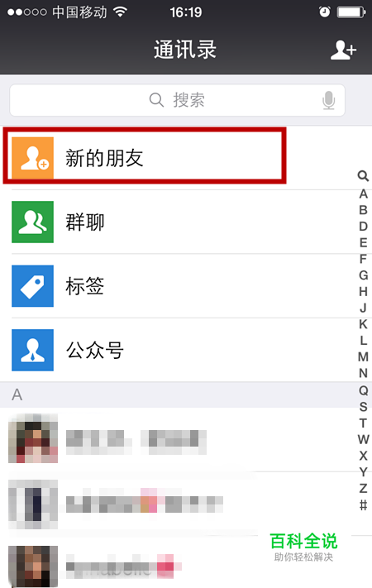This screenshot has height=588, width=372.
Task: Tap the alarm clock status bar icon
Action: (x=324, y=12)
